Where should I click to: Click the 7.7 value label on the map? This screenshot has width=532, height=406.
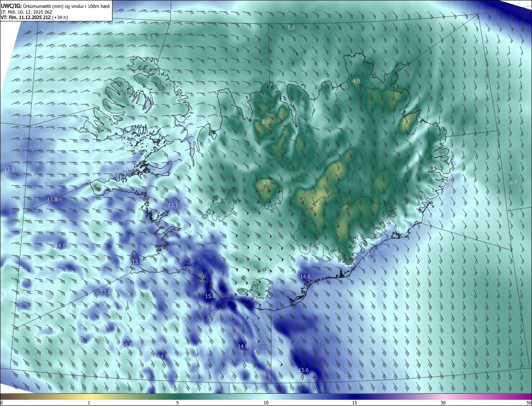(x=36, y=357)
